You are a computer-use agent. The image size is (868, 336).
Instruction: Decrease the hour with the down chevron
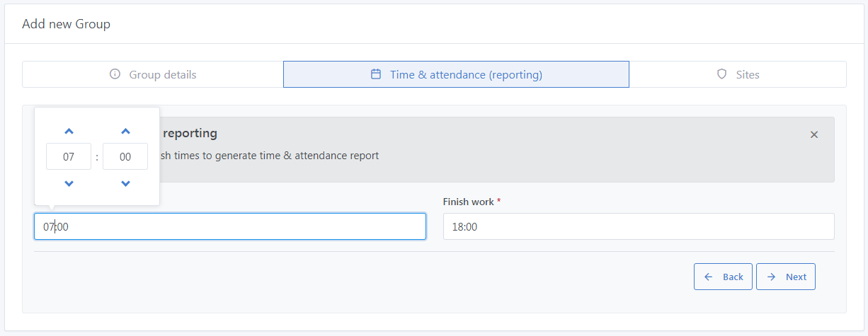(69, 184)
